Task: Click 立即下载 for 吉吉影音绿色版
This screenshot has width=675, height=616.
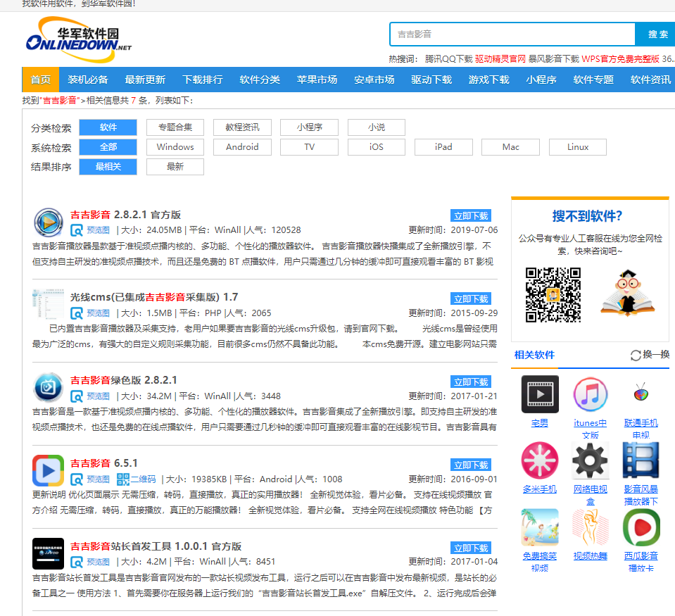Action: tap(471, 382)
